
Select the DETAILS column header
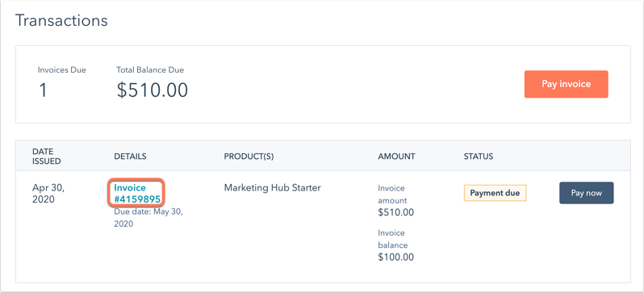pyautogui.click(x=130, y=156)
